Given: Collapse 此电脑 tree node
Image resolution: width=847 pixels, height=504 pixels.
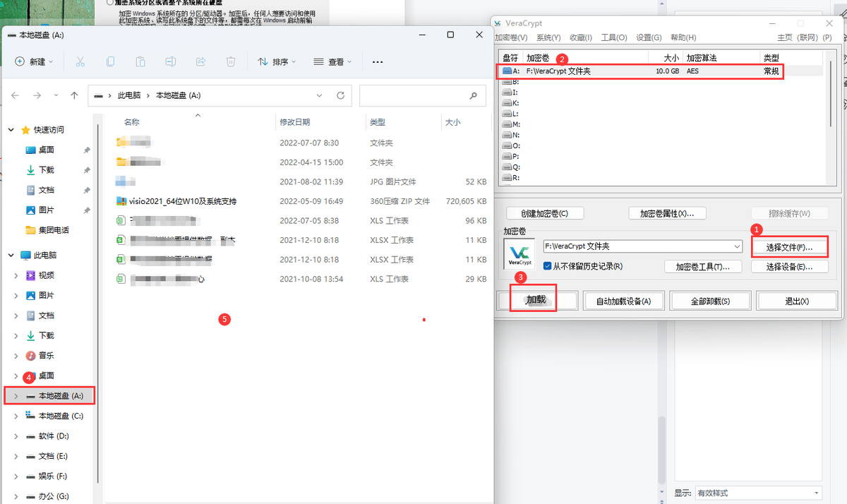Looking at the screenshot, I should [11, 255].
